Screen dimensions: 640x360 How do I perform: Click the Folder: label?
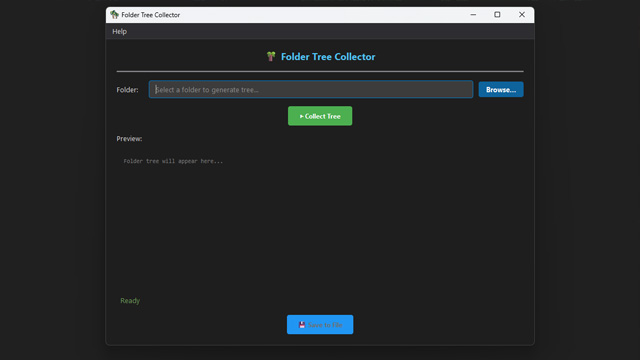pyautogui.click(x=127, y=90)
